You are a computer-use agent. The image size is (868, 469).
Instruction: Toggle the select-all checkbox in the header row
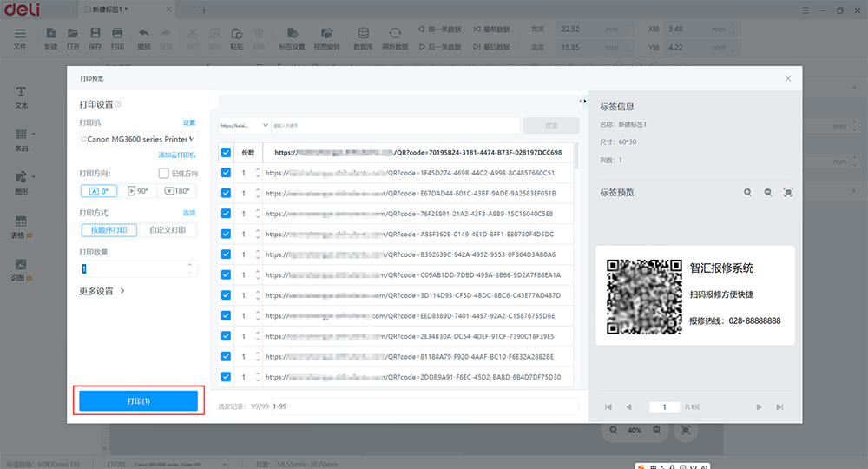(226, 152)
